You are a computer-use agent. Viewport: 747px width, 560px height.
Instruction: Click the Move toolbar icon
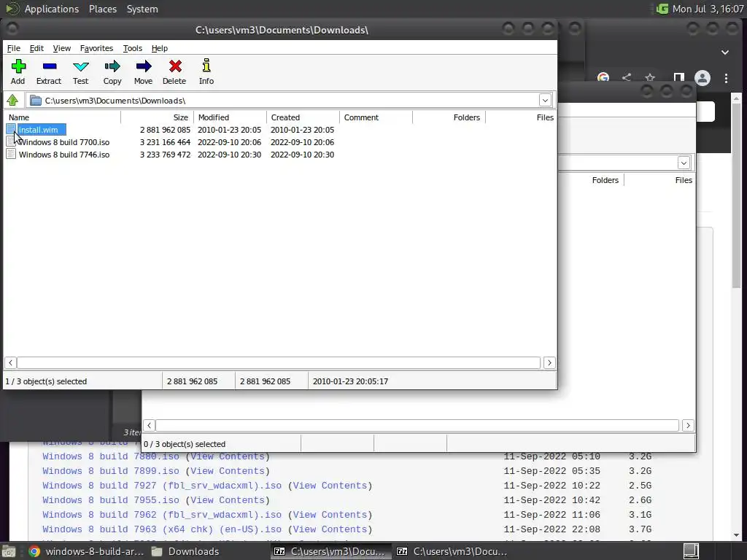click(x=144, y=66)
